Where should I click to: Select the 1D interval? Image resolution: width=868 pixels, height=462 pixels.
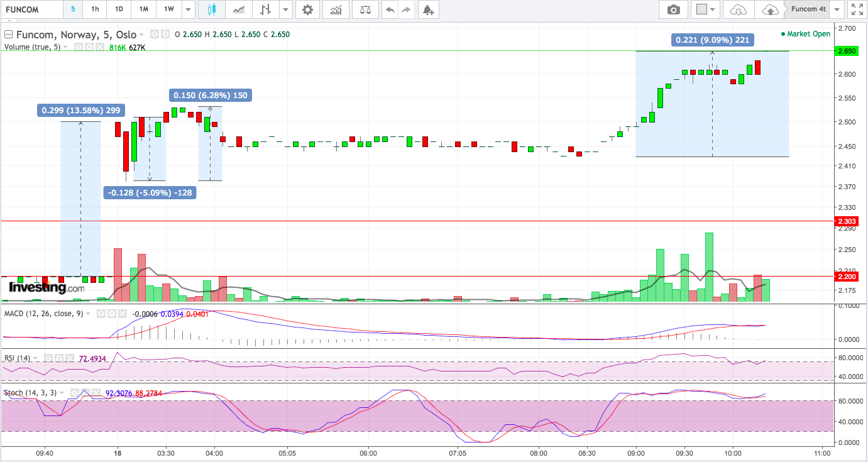[119, 9]
